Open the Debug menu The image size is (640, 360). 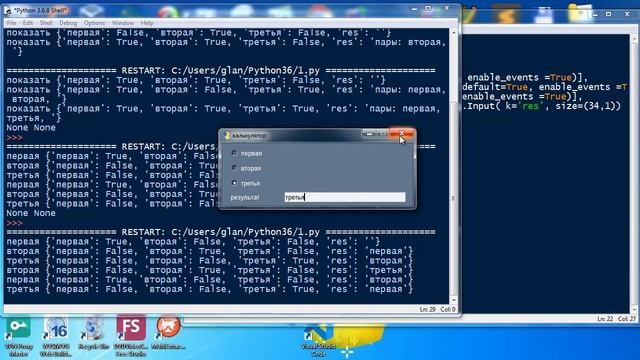point(68,23)
